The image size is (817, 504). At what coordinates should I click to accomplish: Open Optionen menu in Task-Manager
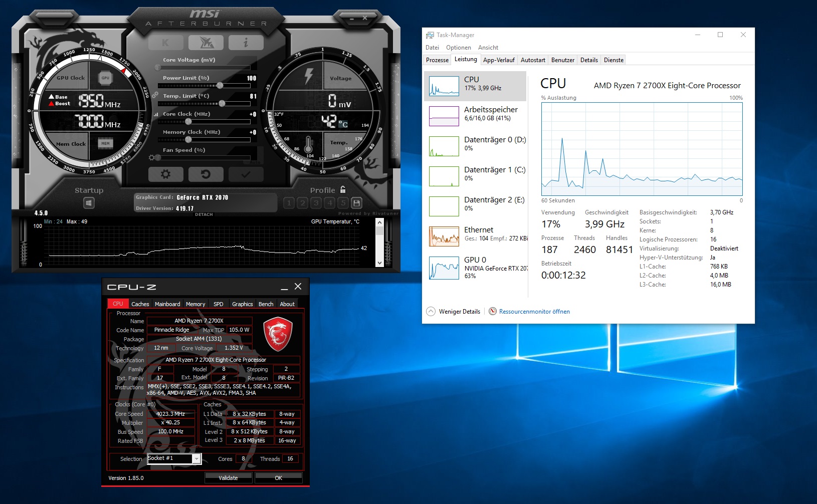[459, 48]
